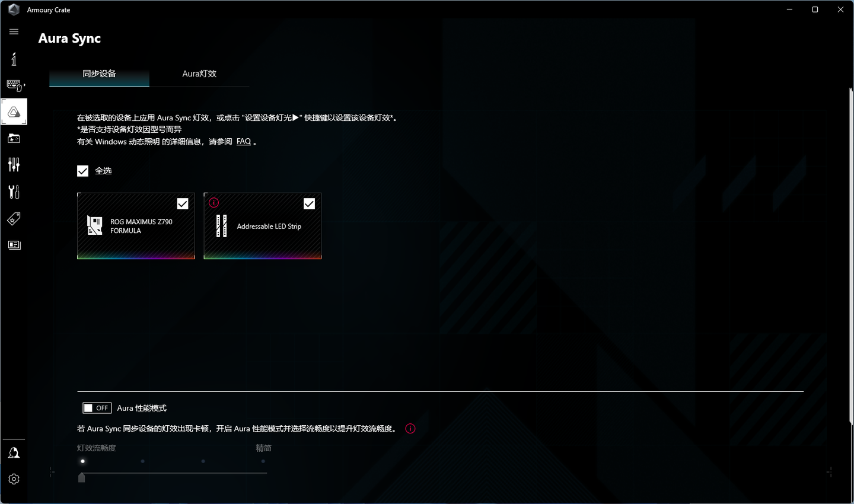Open Armoury Crate settings gear
This screenshot has height=504, width=854.
[13, 479]
